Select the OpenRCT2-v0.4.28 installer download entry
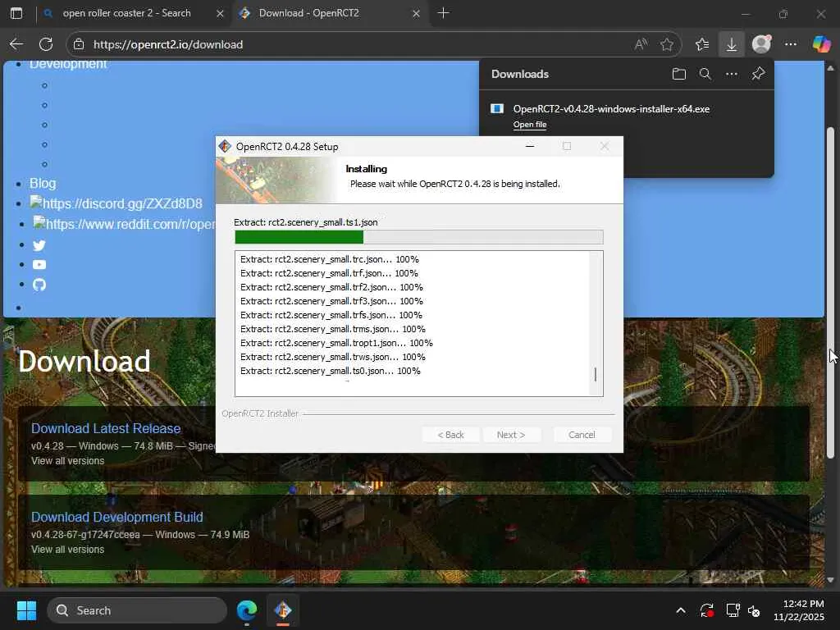The image size is (840, 630). [x=611, y=109]
